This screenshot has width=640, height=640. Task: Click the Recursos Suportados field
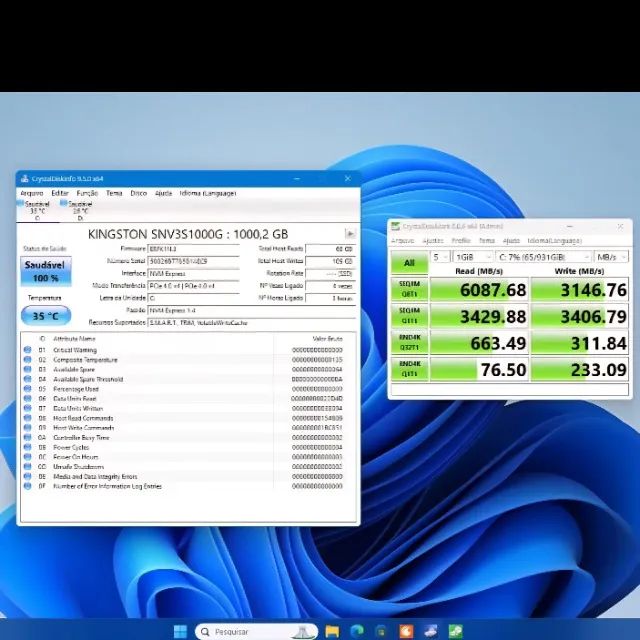251,322
